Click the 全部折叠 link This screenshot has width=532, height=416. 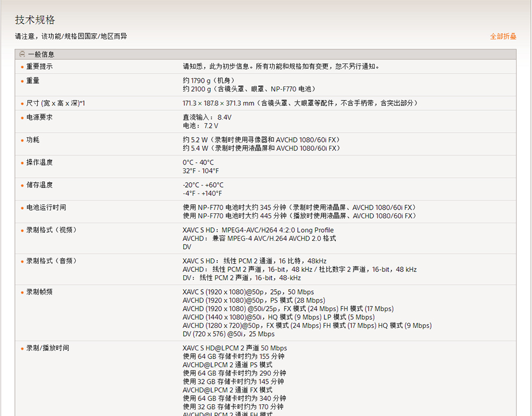(x=503, y=37)
